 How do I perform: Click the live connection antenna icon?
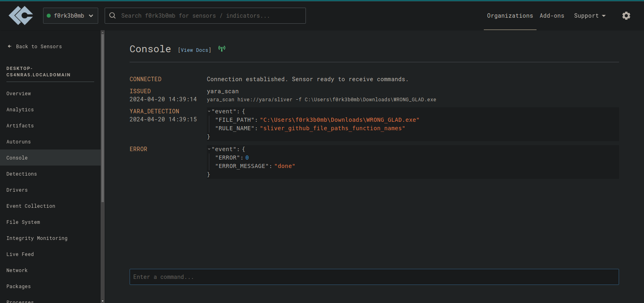coord(222,49)
